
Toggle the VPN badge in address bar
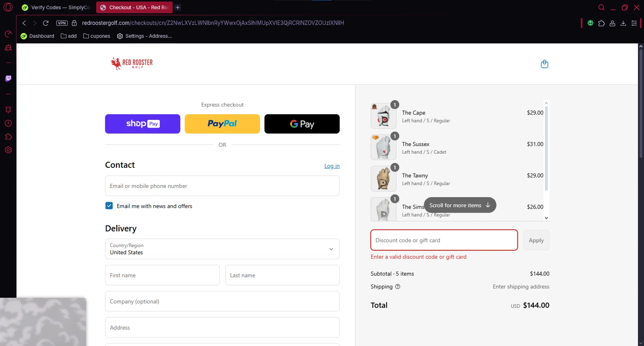pyautogui.click(x=62, y=23)
